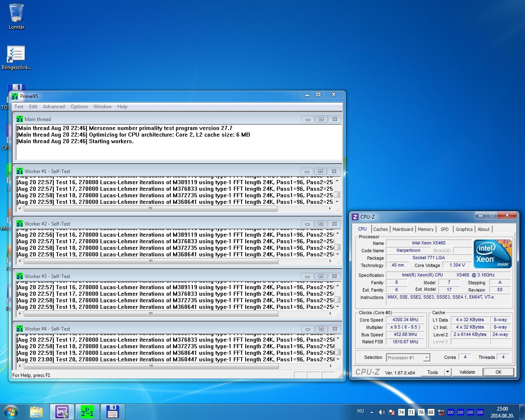This screenshot has height=420, width=525.
Task: Expand the Tools dropdown arrow in CPU-Z
Action: click(x=448, y=372)
